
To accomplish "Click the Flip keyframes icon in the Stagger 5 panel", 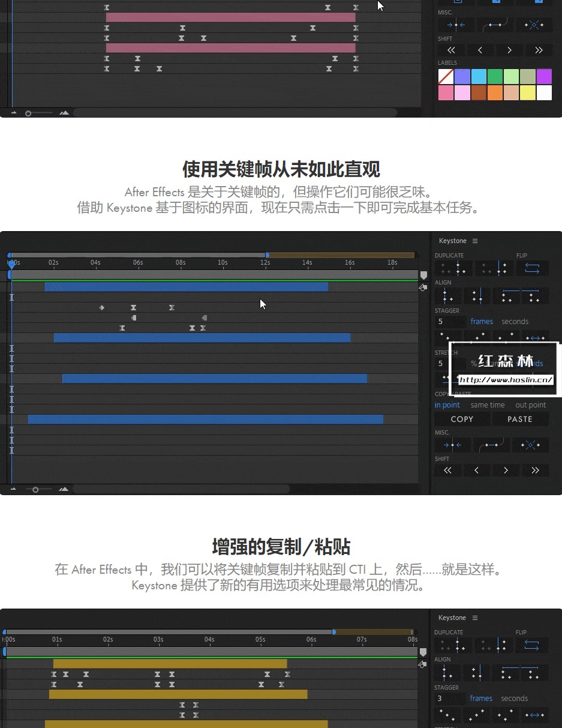I will pyautogui.click(x=532, y=268).
